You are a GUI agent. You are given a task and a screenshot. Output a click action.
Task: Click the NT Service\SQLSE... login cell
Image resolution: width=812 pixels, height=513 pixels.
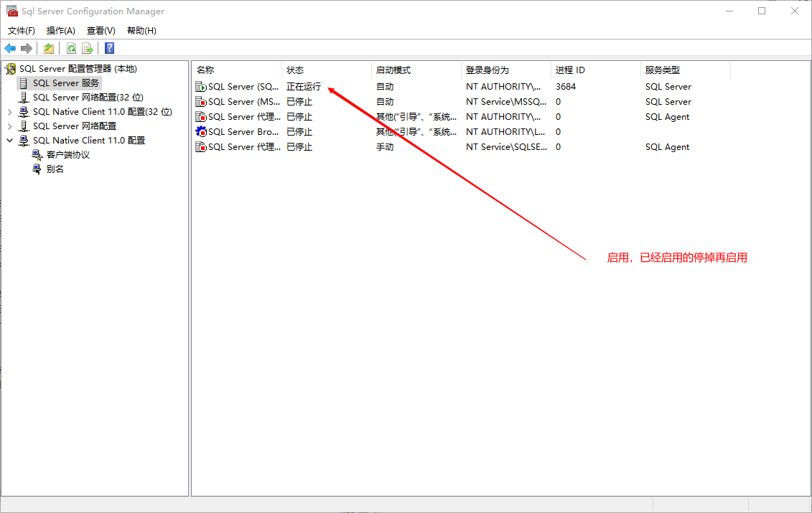(x=506, y=147)
